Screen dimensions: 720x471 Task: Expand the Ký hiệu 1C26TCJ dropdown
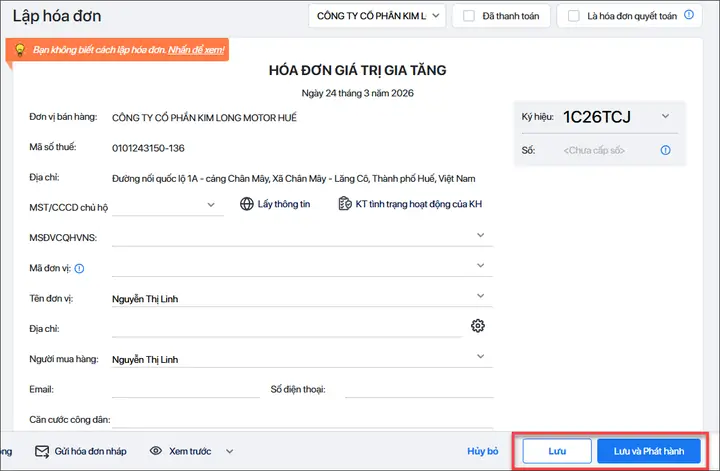(665, 116)
